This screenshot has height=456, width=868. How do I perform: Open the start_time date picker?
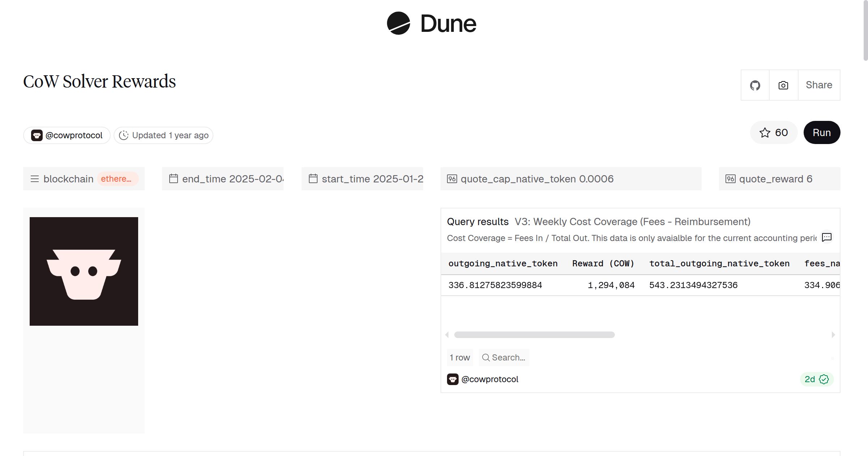click(372, 179)
